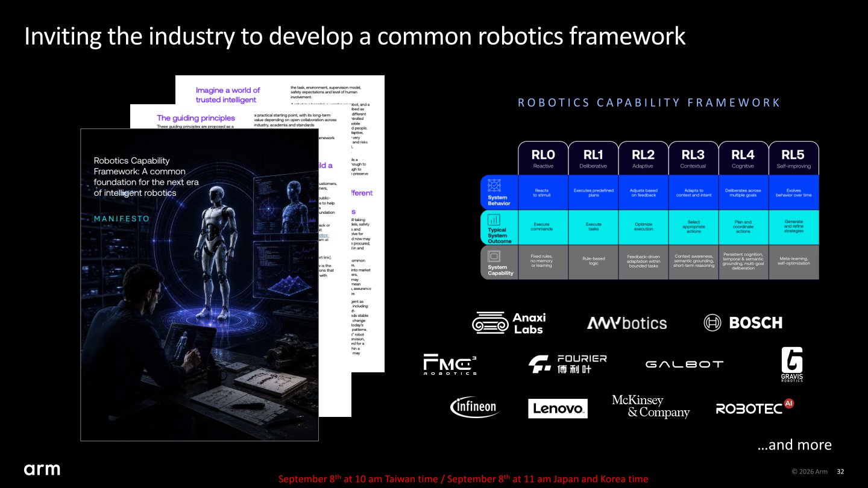The width and height of the screenshot is (868, 488).
Task: Click the Lenovo logo
Action: click(558, 408)
